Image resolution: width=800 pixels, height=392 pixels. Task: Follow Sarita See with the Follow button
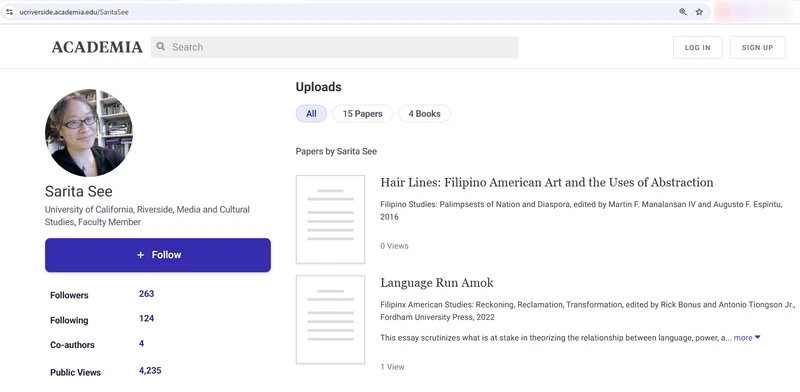click(x=158, y=255)
